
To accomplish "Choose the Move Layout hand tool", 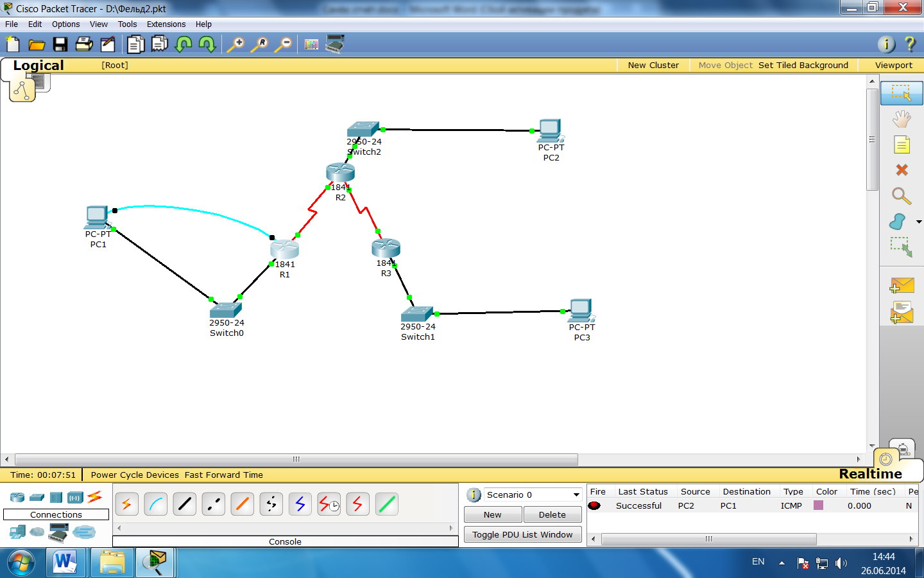I will point(902,119).
